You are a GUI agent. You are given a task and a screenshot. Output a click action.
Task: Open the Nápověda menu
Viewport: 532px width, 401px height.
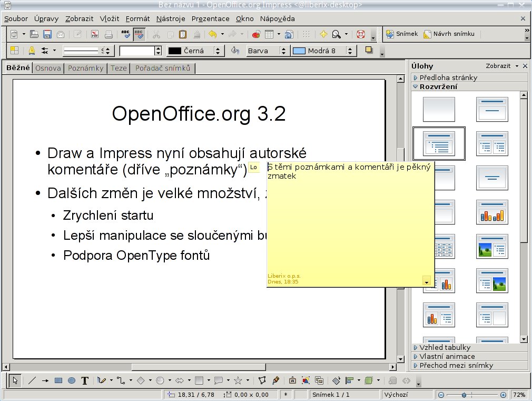pyautogui.click(x=277, y=18)
